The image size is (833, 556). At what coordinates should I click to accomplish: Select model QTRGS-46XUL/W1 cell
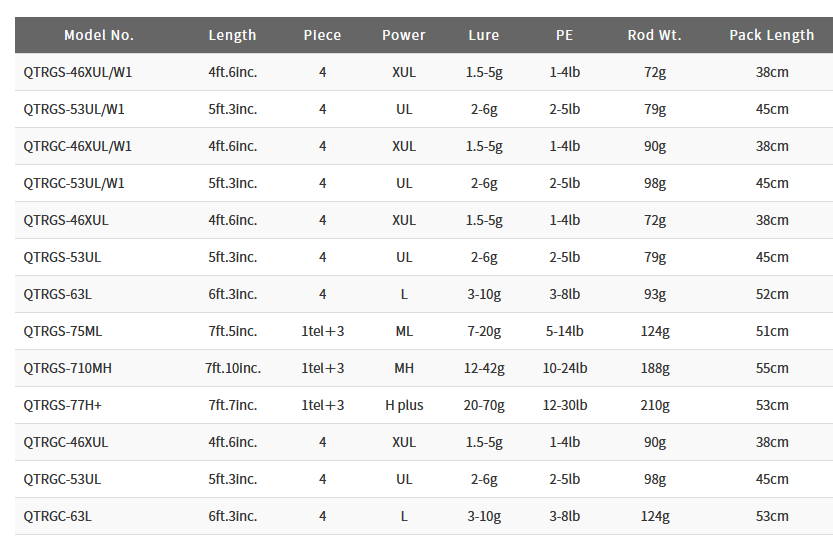[x=78, y=72]
